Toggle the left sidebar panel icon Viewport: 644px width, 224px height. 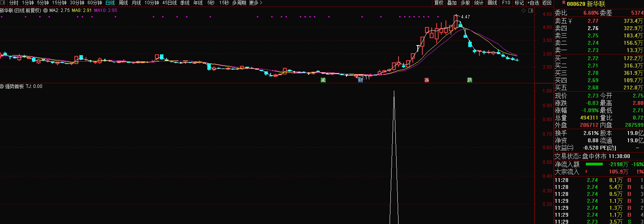click(x=3, y=3)
